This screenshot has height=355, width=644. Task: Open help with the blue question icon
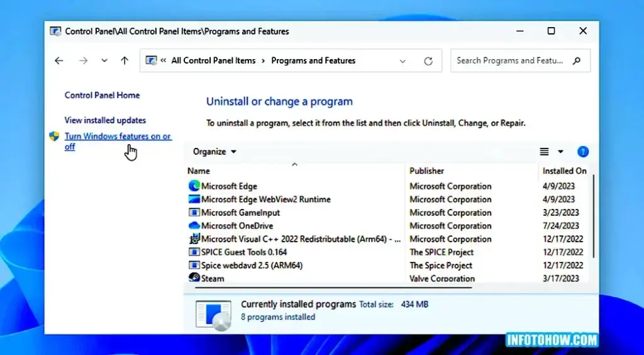pyautogui.click(x=583, y=152)
